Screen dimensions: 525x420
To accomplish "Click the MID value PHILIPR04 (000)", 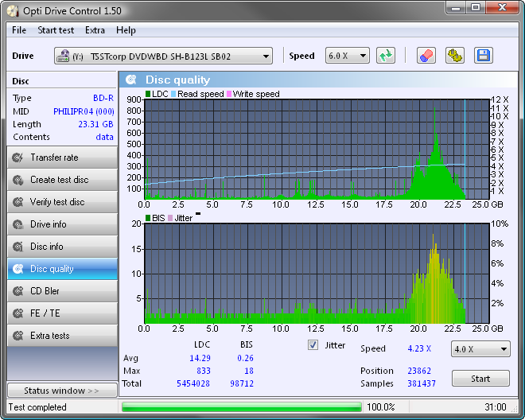I will point(84,111).
